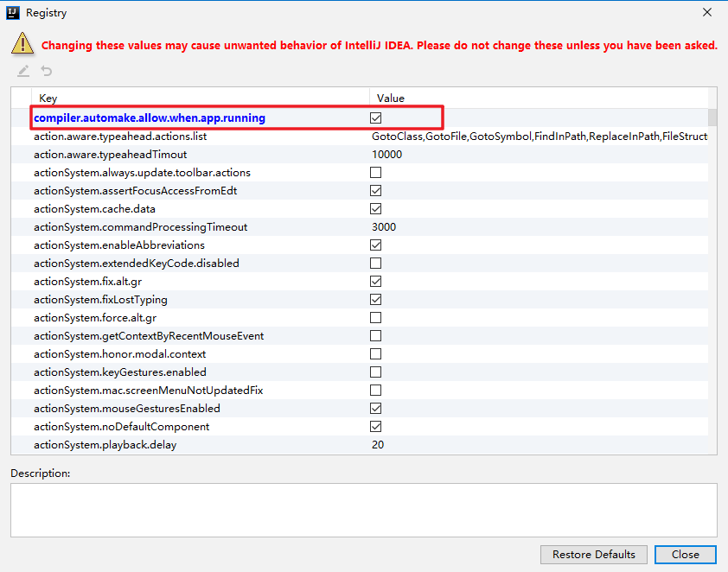Select actionSystem.keyGestures.enabled key text
This screenshot has width=728, height=572.
(120, 372)
